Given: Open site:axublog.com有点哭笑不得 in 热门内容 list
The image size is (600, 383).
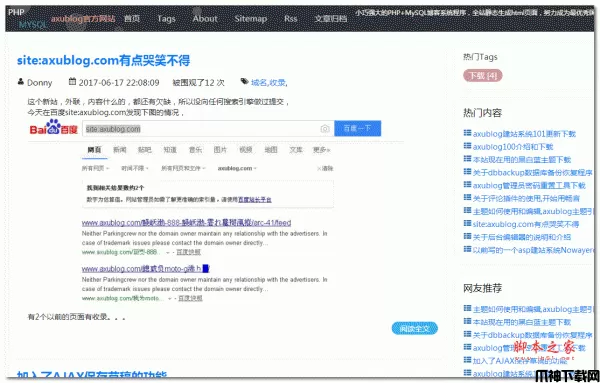Looking at the screenshot, I should [526, 224].
